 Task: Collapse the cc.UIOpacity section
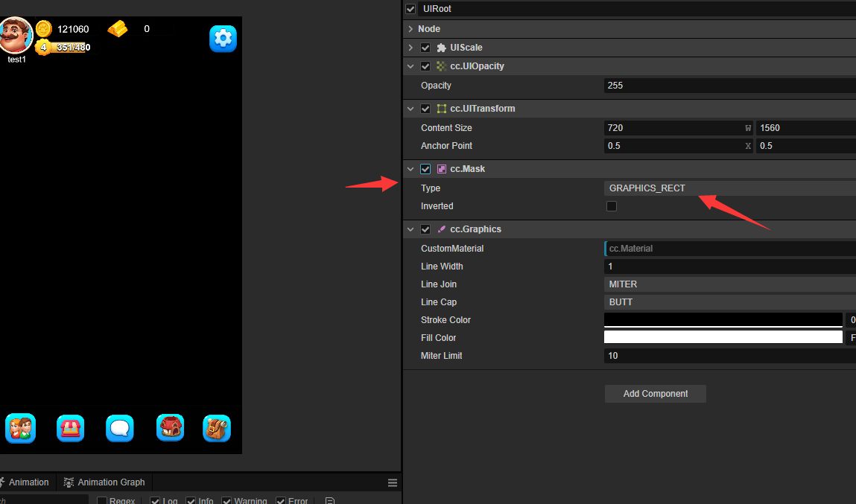point(410,66)
